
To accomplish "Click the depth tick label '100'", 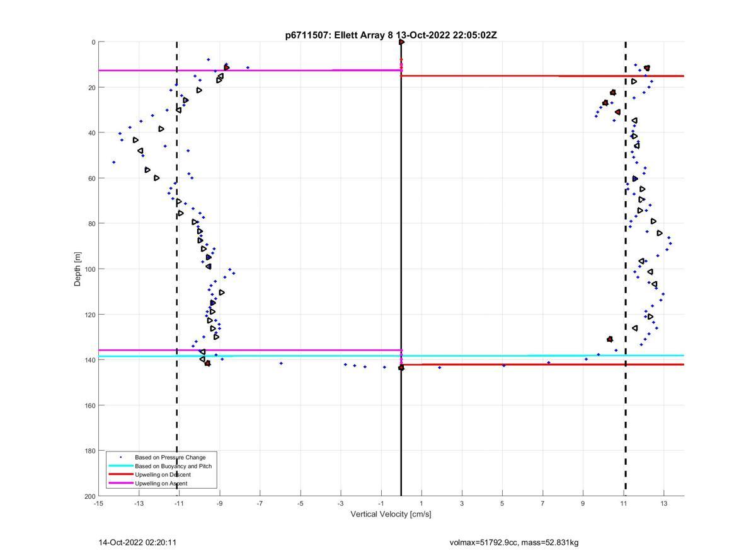I will (x=89, y=269).
